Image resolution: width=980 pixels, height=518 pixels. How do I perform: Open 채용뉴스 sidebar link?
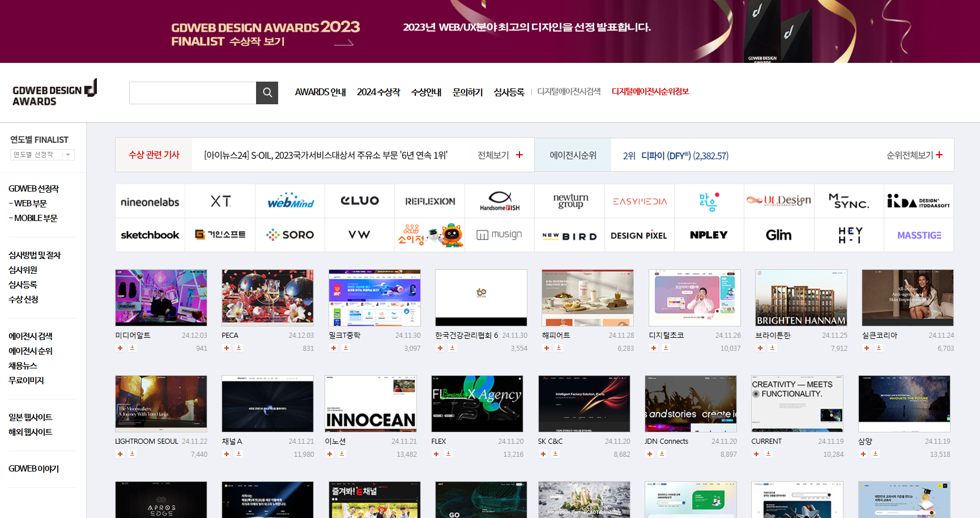point(23,366)
